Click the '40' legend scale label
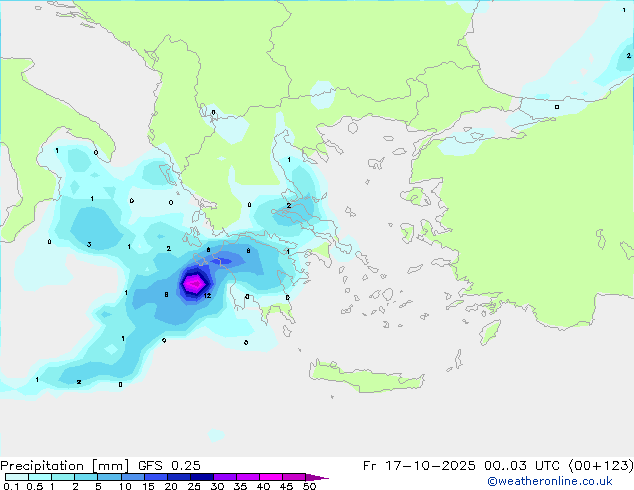 tap(263, 486)
